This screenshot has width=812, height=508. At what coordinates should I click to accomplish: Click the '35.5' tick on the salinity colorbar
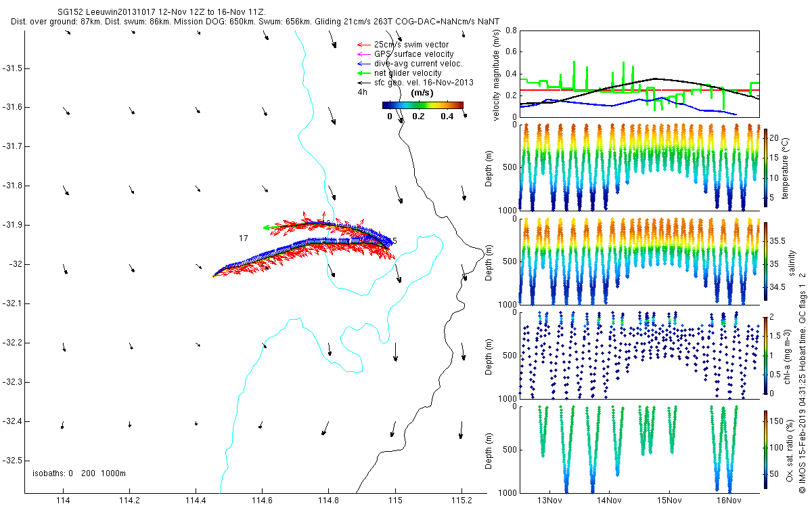click(778, 241)
